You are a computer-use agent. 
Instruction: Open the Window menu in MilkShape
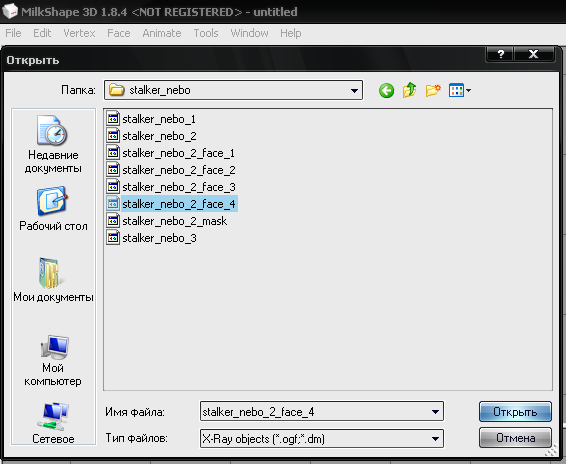[249, 33]
